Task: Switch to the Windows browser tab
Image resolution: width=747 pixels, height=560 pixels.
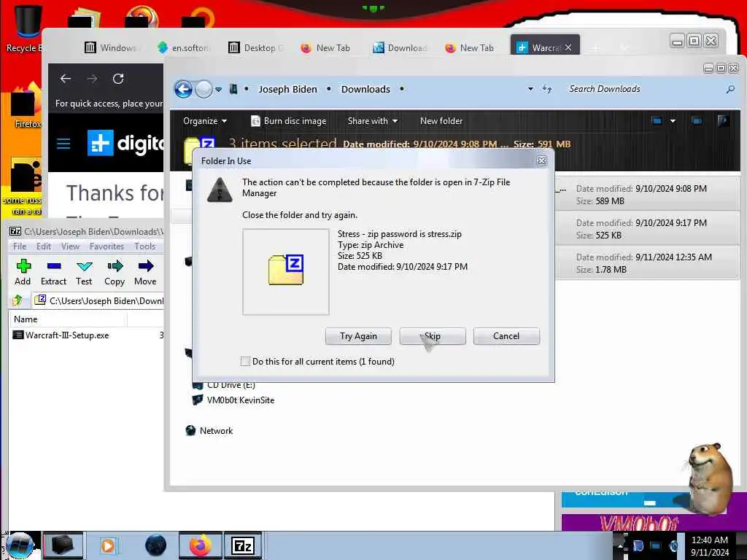Action: coord(112,47)
